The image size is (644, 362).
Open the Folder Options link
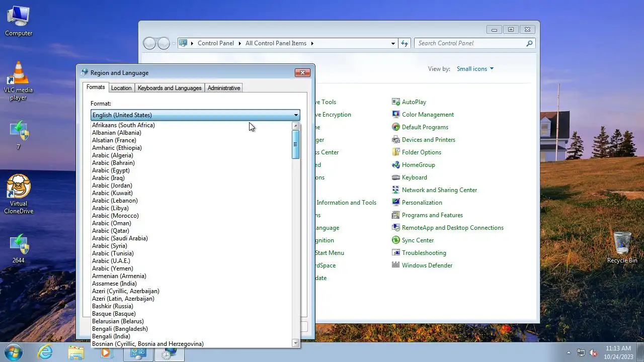(x=422, y=152)
